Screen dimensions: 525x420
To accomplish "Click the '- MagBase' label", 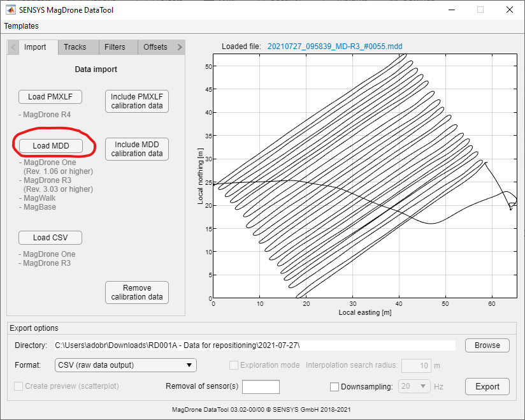I will point(38,207).
